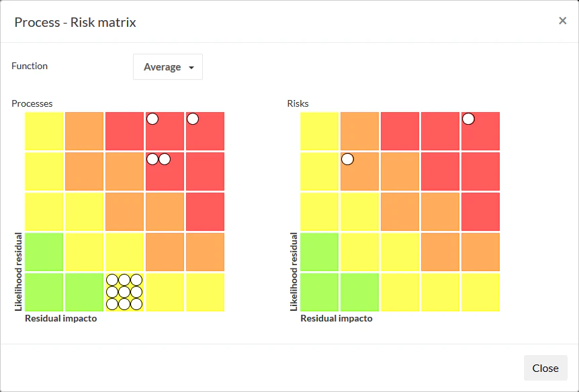Click the top-left yellow cell in Risks matrix
Viewport: 579px width, 392px height.
point(319,131)
